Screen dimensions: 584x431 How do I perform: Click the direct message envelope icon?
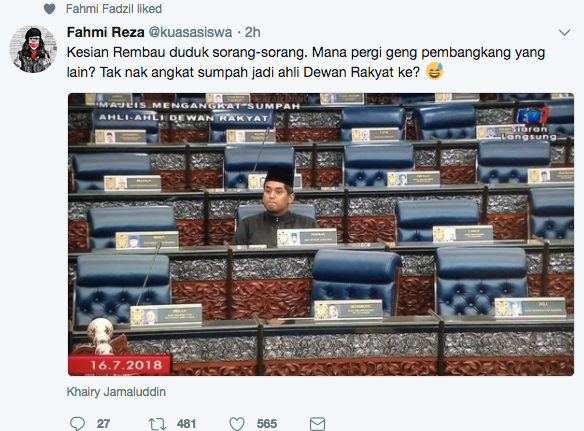coord(317,424)
